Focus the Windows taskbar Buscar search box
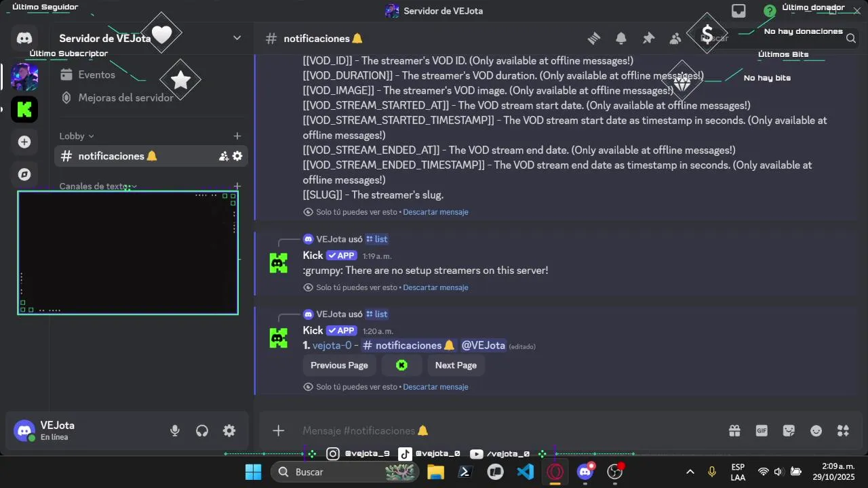This screenshot has width=868, height=488. [x=345, y=472]
